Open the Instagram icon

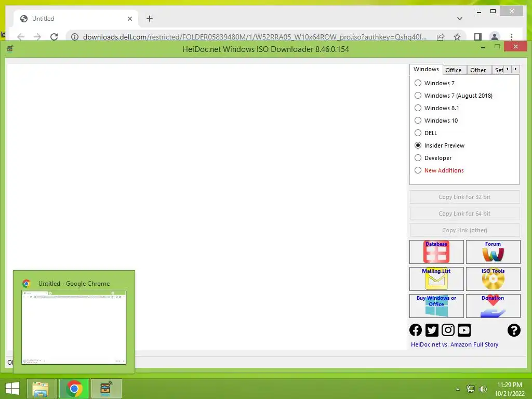click(x=448, y=330)
